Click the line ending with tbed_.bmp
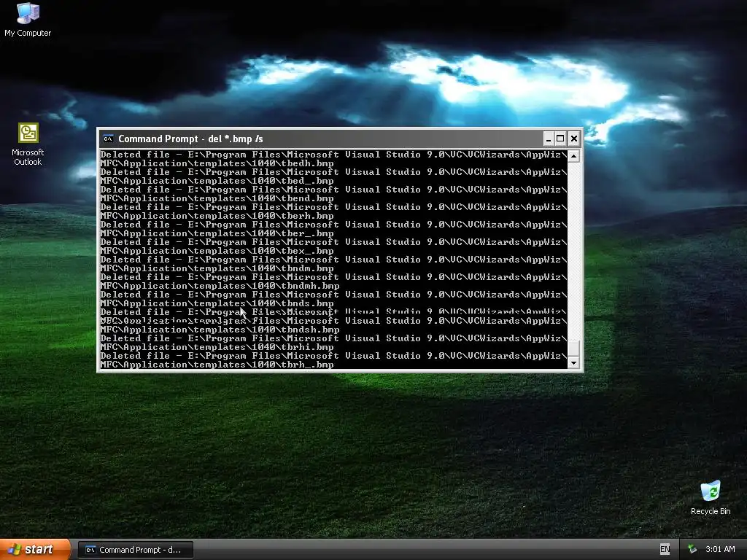 (x=217, y=181)
